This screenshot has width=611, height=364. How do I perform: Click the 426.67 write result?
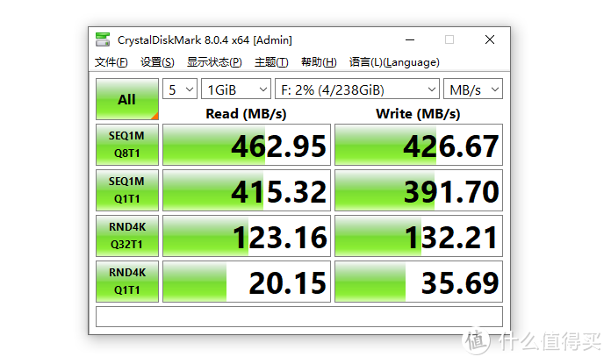point(419,145)
